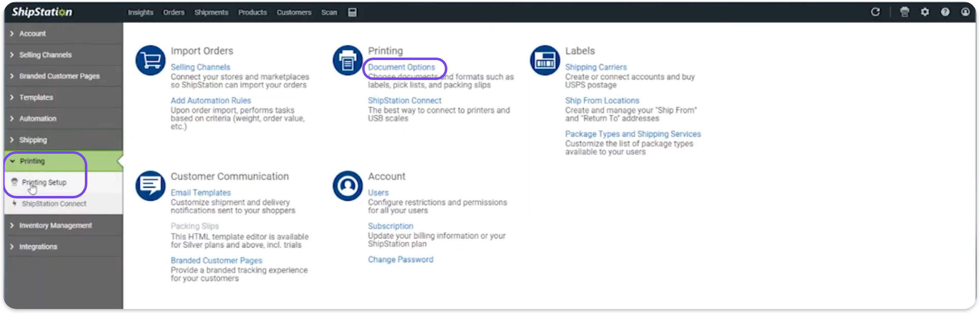
Task: Open the Insights menu
Action: point(140,12)
